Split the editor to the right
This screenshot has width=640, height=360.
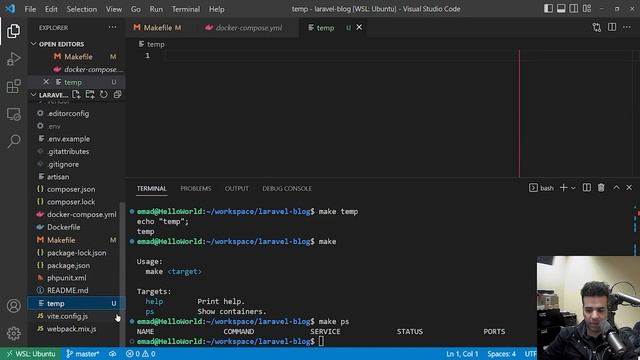click(x=612, y=27)
